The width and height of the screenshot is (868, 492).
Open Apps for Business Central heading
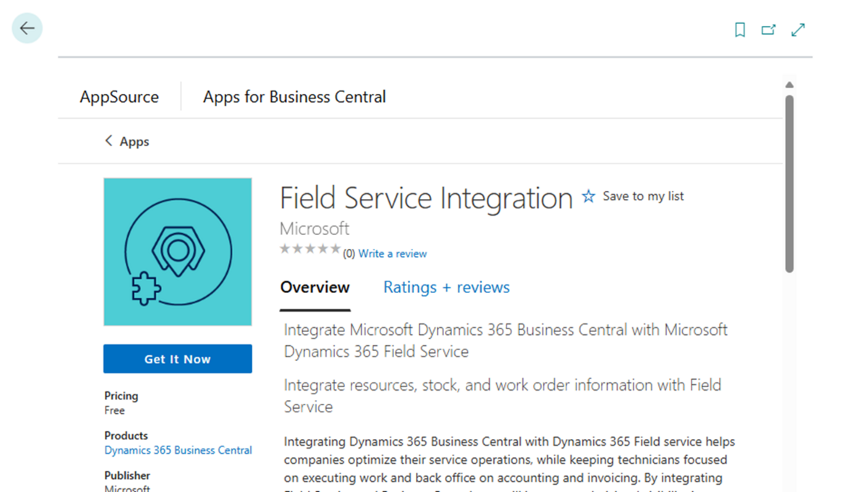tap(294, 97)
